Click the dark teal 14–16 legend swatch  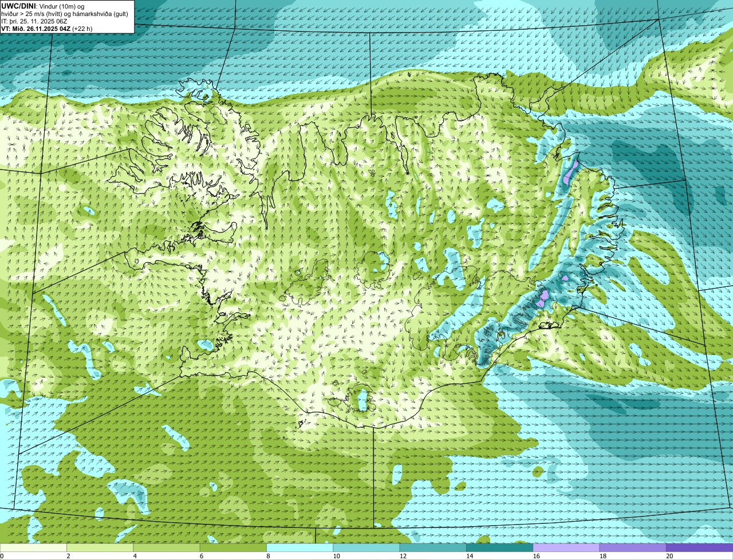[x=500, y=548]
